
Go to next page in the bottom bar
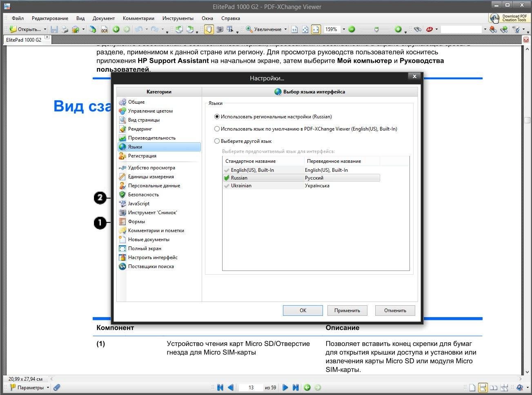pos(285,388)
